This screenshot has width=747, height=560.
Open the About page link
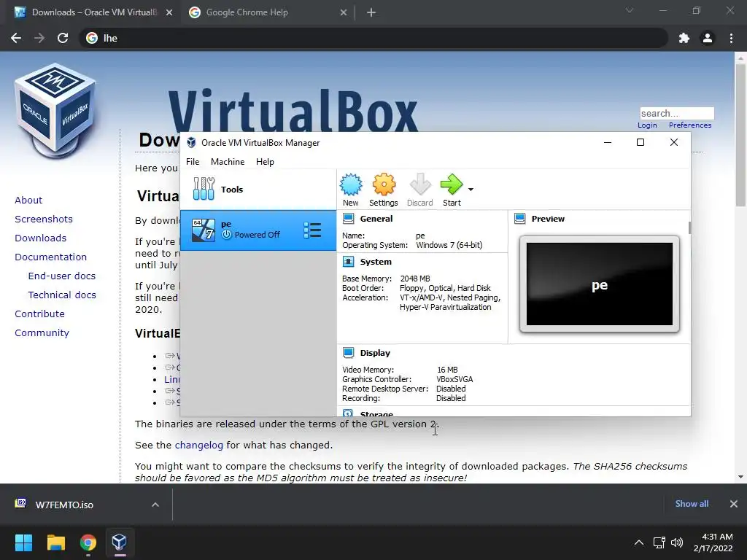pos(28,200)
